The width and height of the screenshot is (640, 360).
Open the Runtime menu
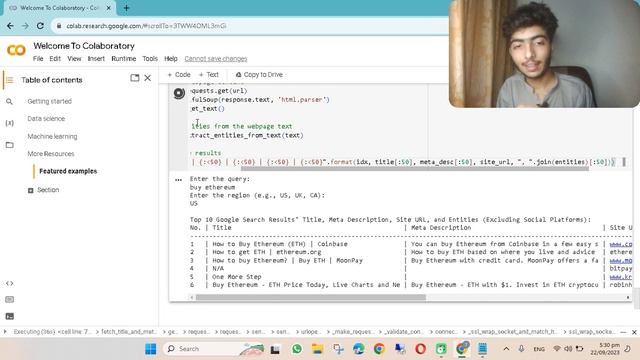pos(124,59)
